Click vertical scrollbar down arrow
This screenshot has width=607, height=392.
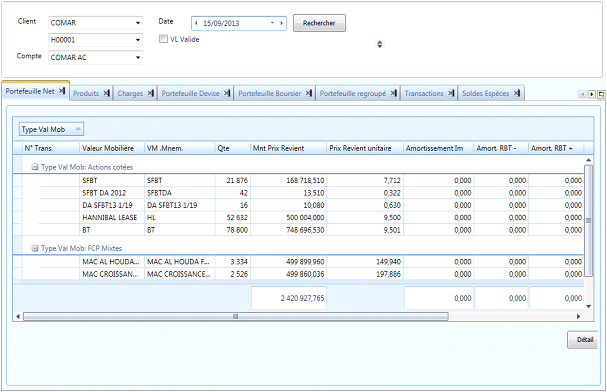pos(588,306)
